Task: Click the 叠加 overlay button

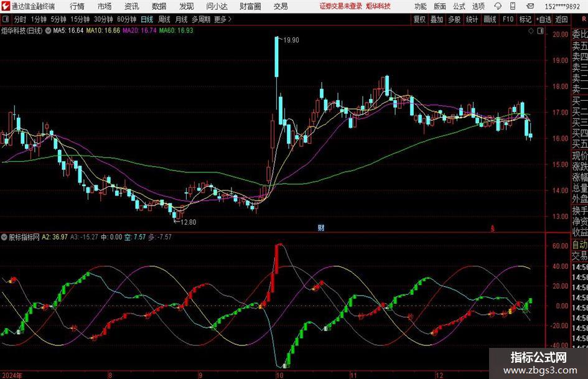Action: 437,19
